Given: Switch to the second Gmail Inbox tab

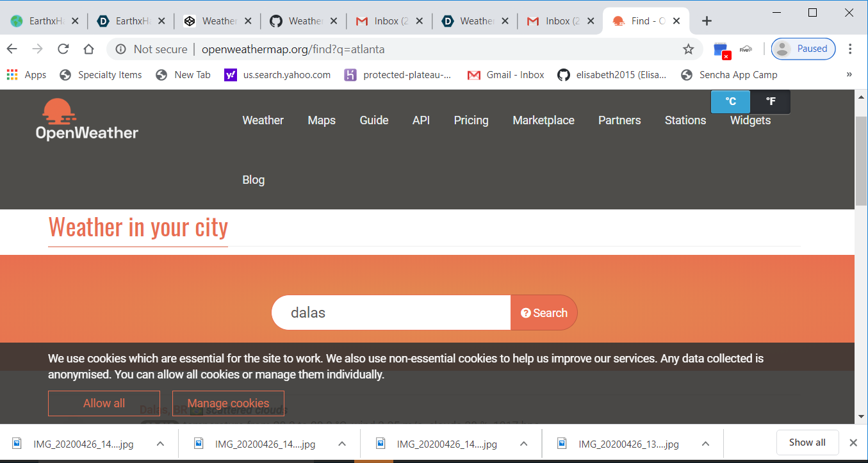Looking at the screenshot, I should coord(562,21).
